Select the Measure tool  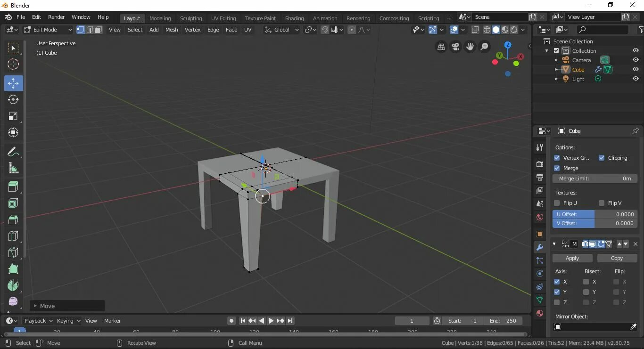[x=13, y=168]
